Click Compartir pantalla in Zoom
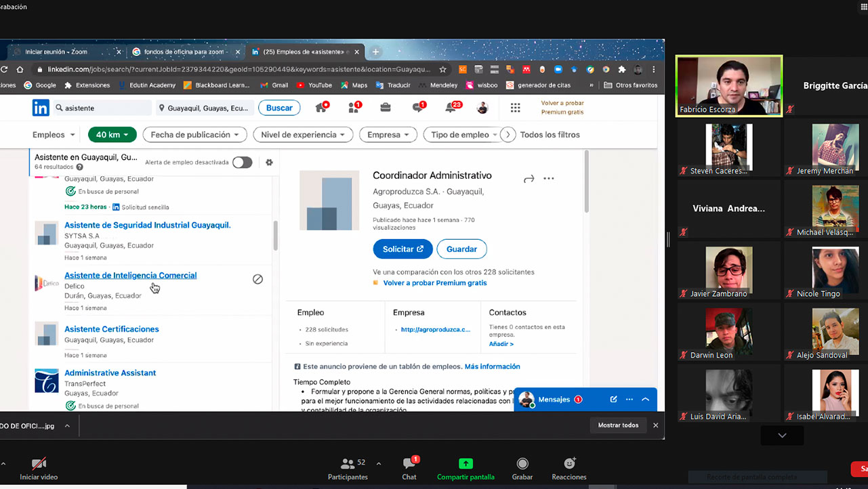Viewport: 868px width, 489px height. coord(466,469)
